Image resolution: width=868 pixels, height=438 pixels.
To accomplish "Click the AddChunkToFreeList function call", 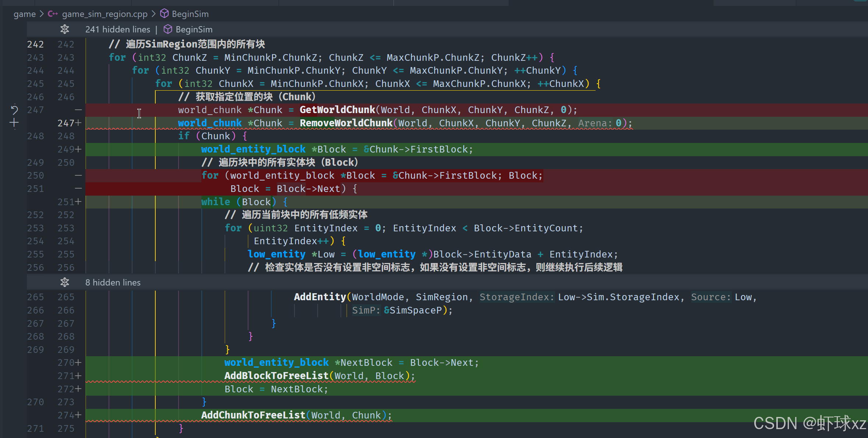I will click(x=253, y=415).
